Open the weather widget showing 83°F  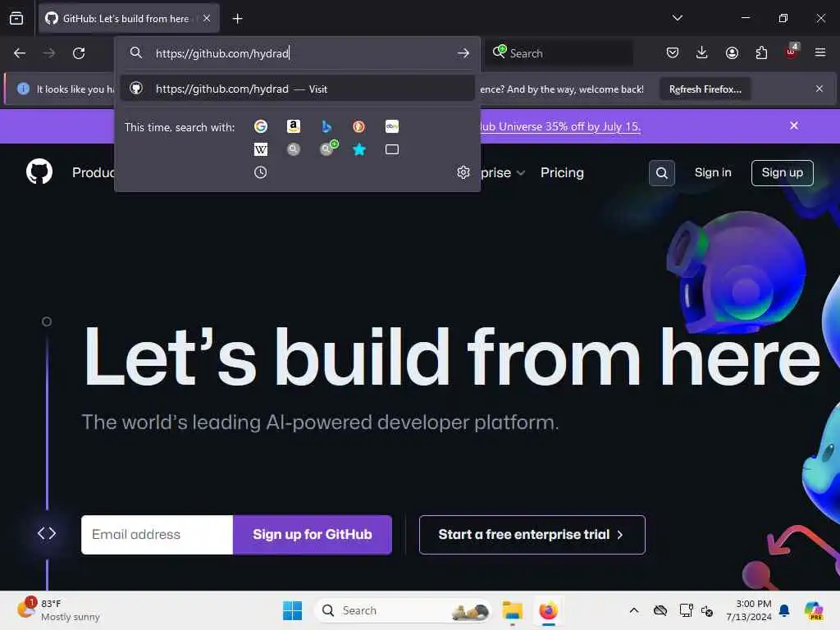tap(58, 610)
